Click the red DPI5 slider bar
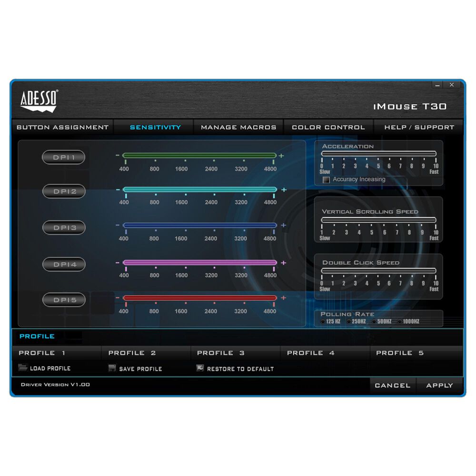 tap(200, 298)
